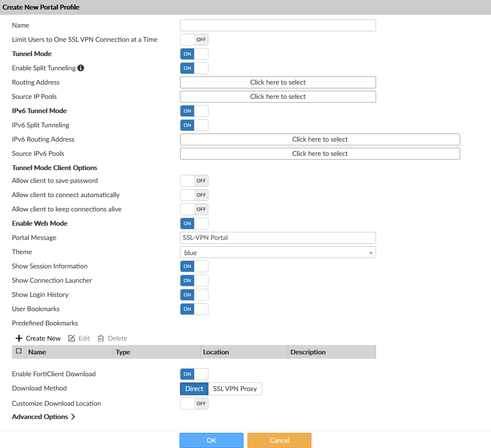Open the Source IPv6 Pools selector
This screenshot has height=448, width=491.
click(320, 153)
